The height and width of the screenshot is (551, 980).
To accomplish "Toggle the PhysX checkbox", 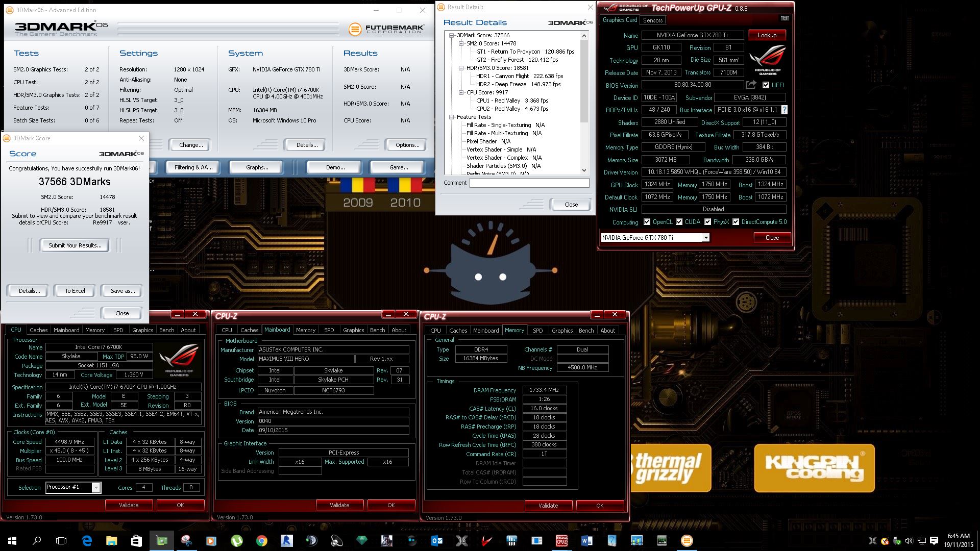I will (x=707, y=222).
